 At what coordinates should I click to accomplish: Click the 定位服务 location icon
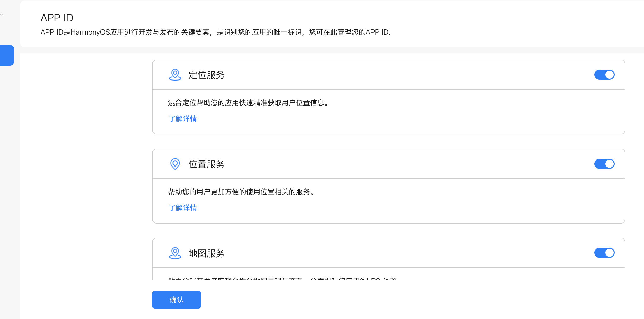pos(175,75)
